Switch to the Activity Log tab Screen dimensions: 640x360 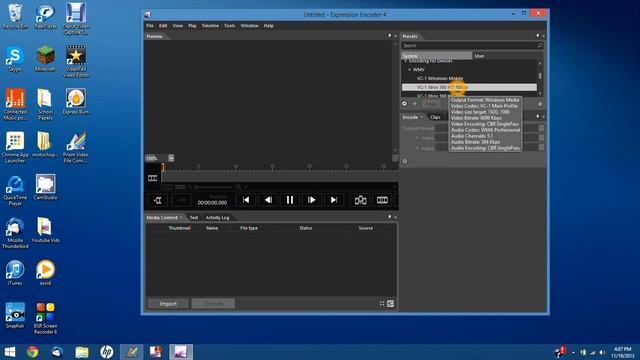click(218, 218)
